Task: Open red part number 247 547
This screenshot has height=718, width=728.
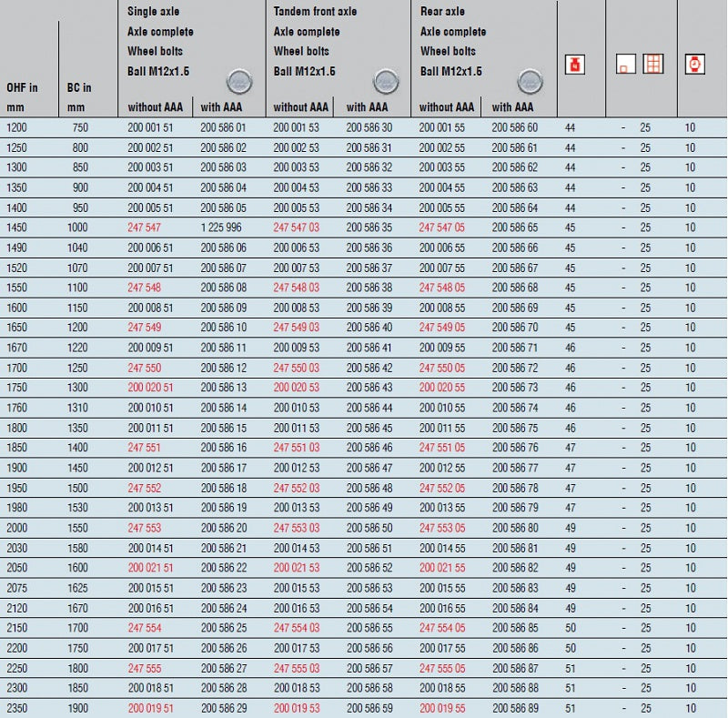Action: coord(144,228)
